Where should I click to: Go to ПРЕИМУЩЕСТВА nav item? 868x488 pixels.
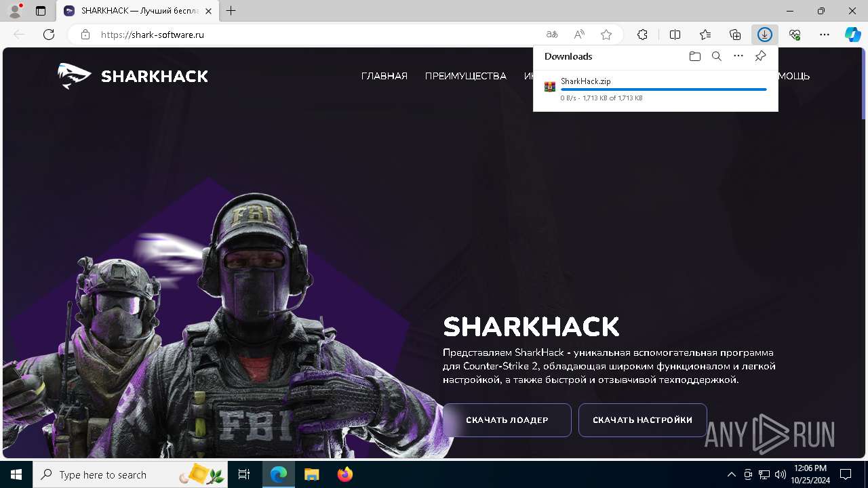tap(466, 76)
